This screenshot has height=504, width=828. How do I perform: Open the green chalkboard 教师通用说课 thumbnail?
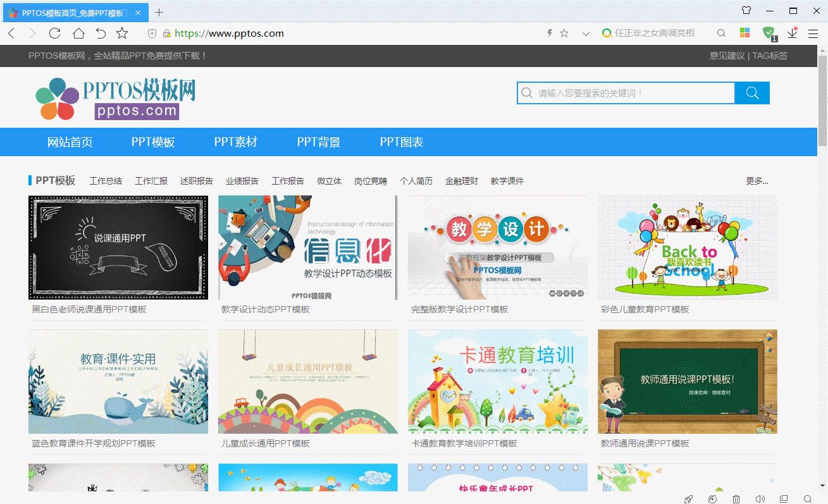688,381
